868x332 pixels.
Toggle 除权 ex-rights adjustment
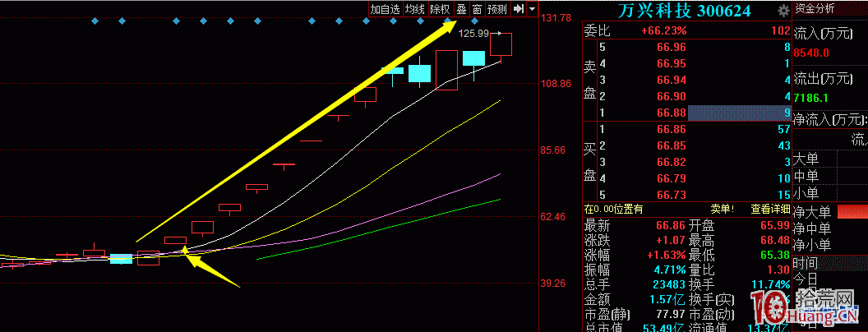click(x=440, y=9)
